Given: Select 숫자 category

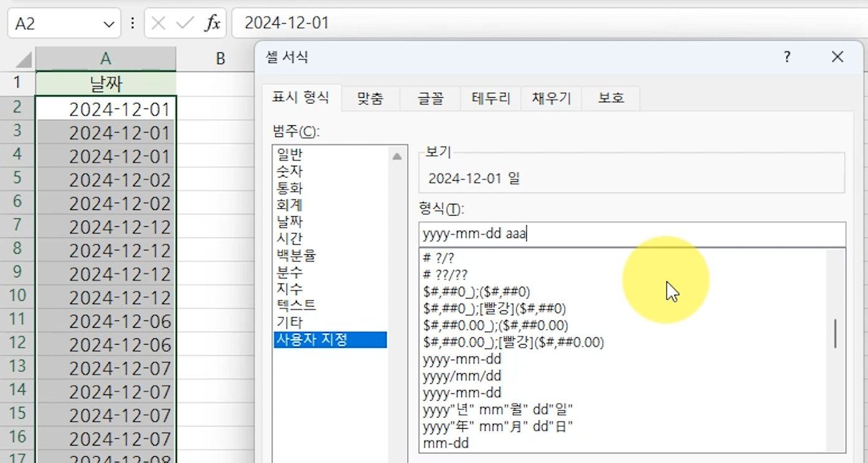Looking at the screenshot, I should tap(330, 171).
